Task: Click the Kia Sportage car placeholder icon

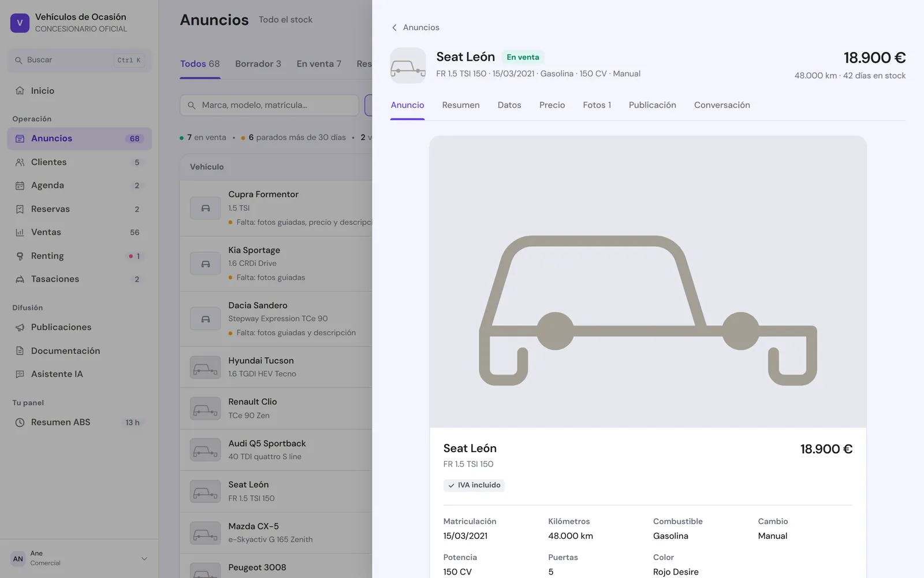Action: (x=206, y=264)
